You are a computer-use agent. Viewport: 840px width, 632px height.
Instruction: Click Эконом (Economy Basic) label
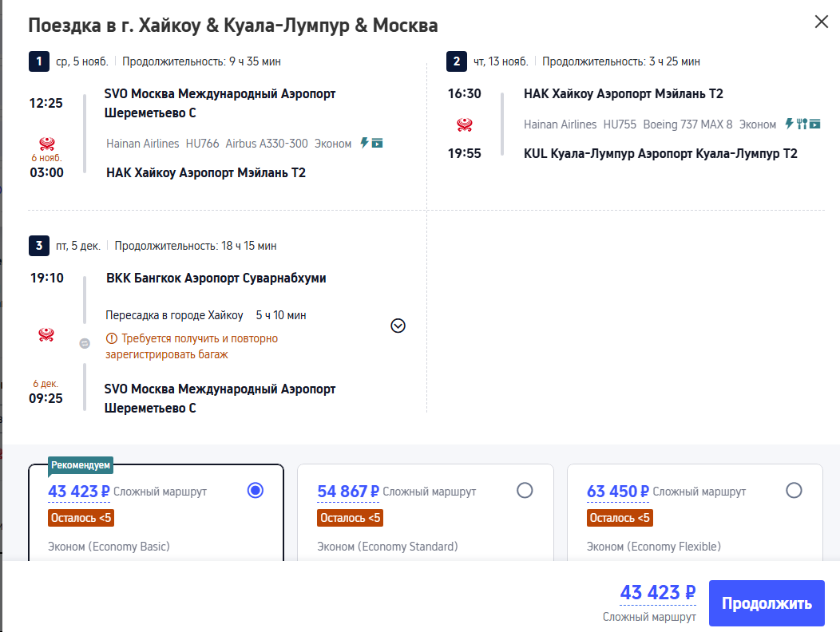[109, 547]
